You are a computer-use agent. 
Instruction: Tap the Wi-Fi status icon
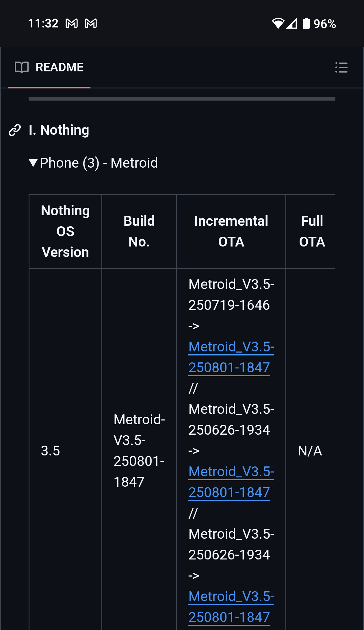(x=278, y=23)
